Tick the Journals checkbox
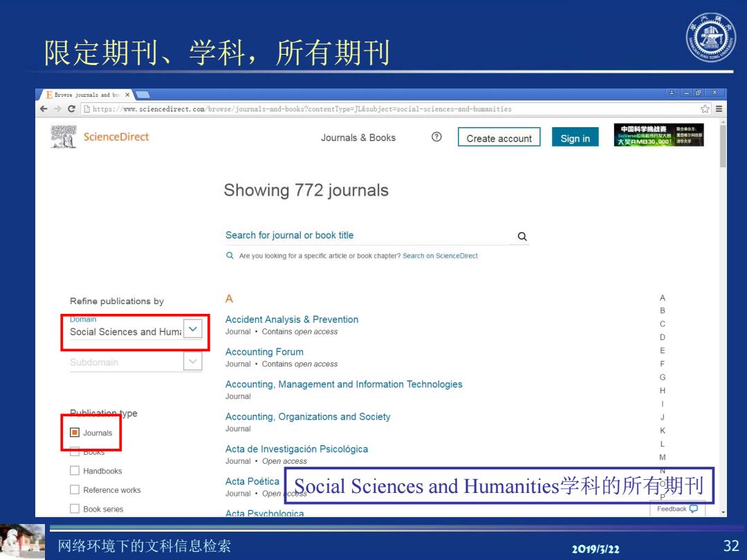 click(74, 432)
